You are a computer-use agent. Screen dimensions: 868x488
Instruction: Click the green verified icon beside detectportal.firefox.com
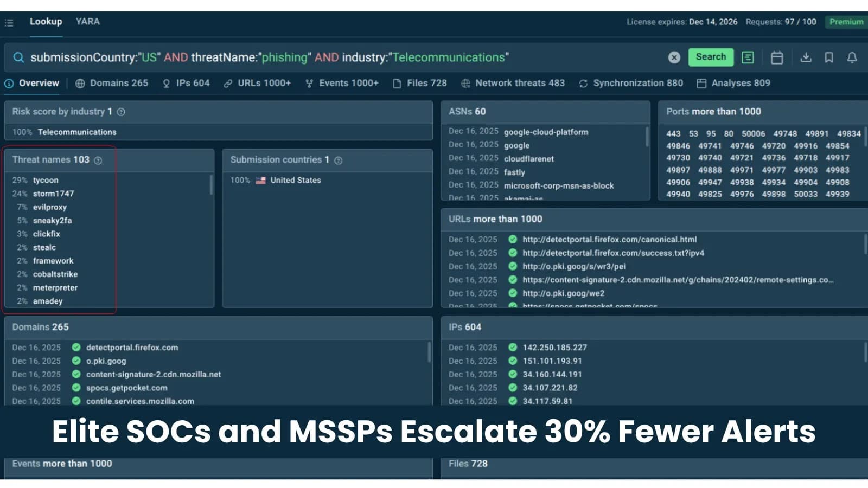tap(76, 348)
